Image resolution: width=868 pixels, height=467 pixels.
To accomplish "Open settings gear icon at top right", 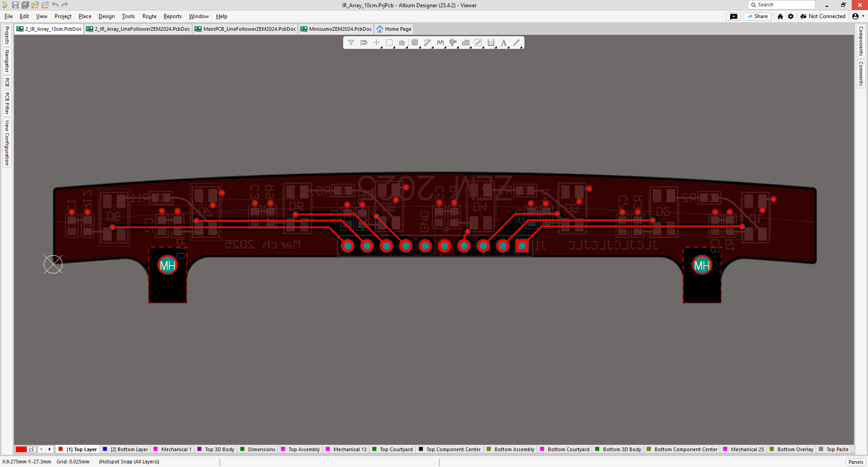I will pos(791,16).
